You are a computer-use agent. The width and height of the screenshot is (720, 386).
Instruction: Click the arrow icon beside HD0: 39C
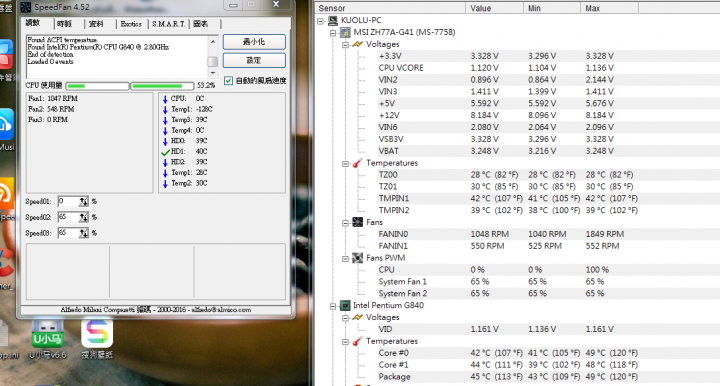(x=165, y=141)
